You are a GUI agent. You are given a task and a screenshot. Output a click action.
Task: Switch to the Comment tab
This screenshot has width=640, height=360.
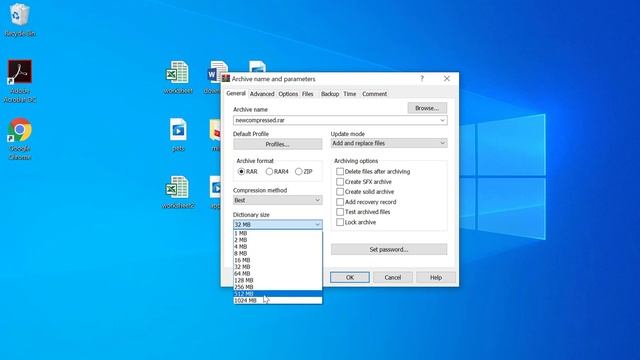click(374, 94)
